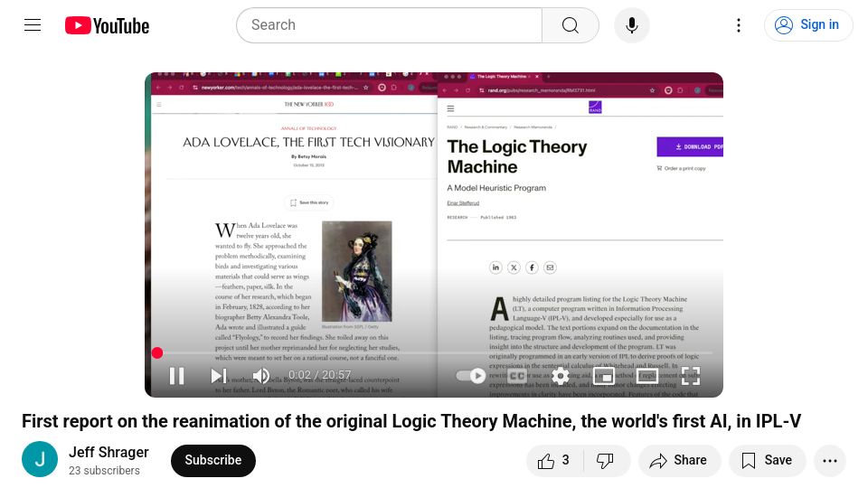Open more actions ellipsis under video
Screen dimensions: 868x488
tap(830, 460)
